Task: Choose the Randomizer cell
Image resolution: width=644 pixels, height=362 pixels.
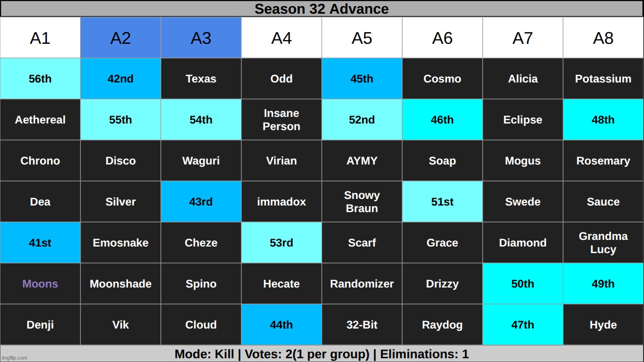Action: click(x=362, y=284)
